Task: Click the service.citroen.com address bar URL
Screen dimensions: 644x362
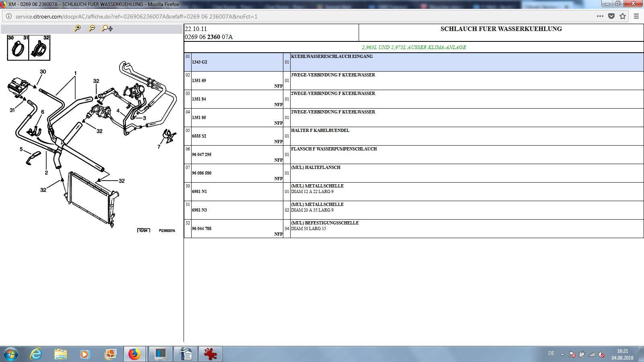Action: point(136,16)
